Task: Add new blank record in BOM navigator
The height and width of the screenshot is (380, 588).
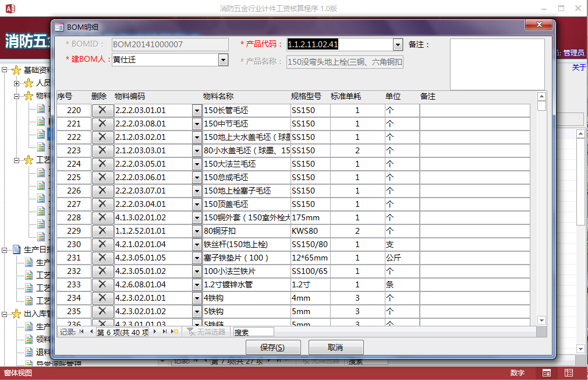Action: click(x=175, y=332)
